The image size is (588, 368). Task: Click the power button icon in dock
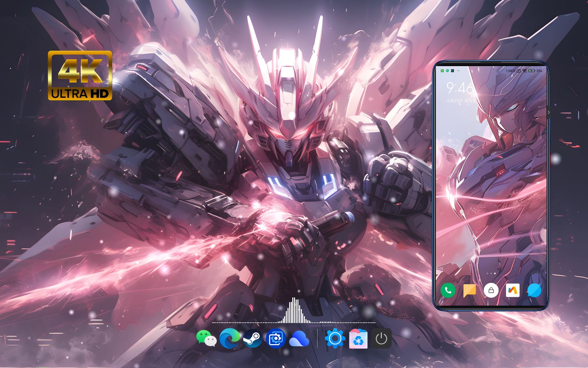[x=381, y=338]
